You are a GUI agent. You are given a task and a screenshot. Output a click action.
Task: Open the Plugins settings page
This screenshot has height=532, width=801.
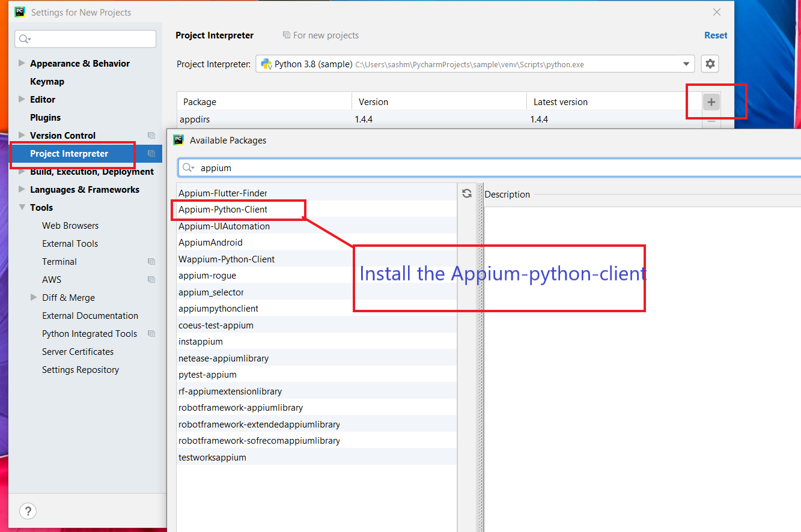click(x=45, y=118)
